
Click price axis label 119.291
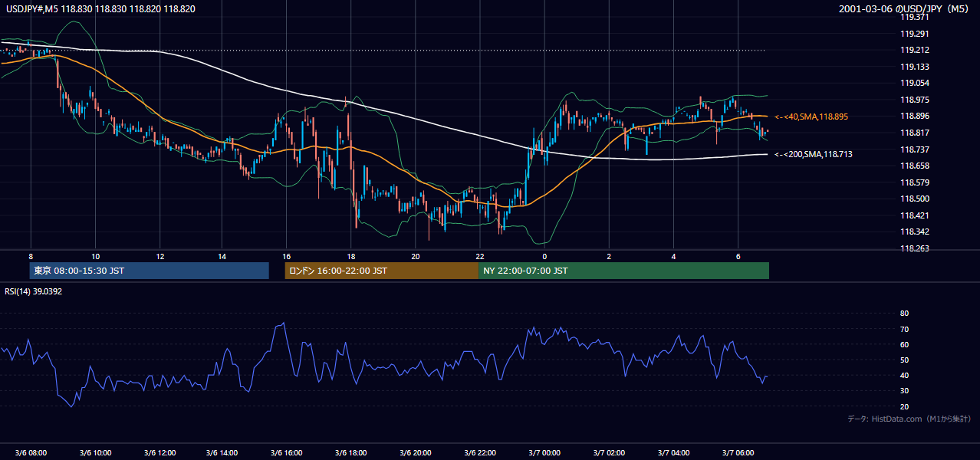coord(915,34)
